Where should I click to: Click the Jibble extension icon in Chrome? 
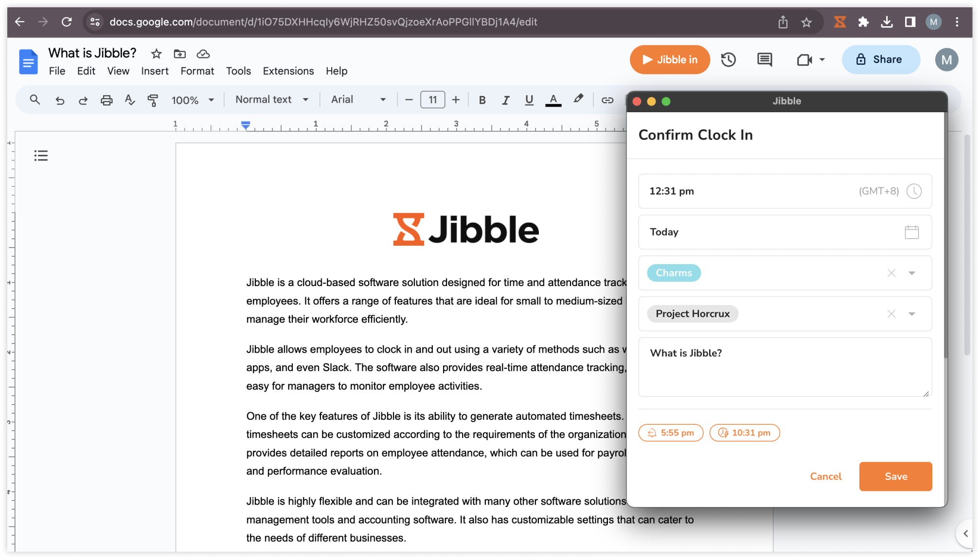840,22
